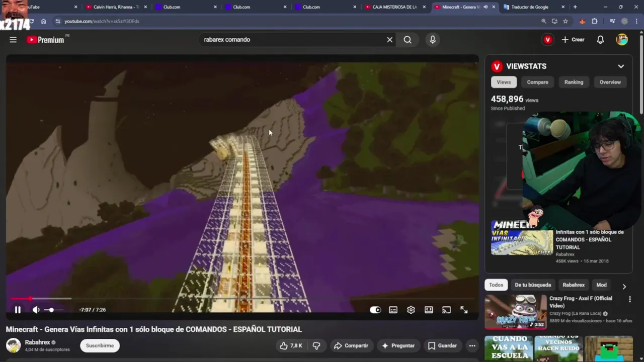This screenshot has width=644, height=362.
Task: Mute the Minecraft tab audio icon
Action: (x=485, y=7)
